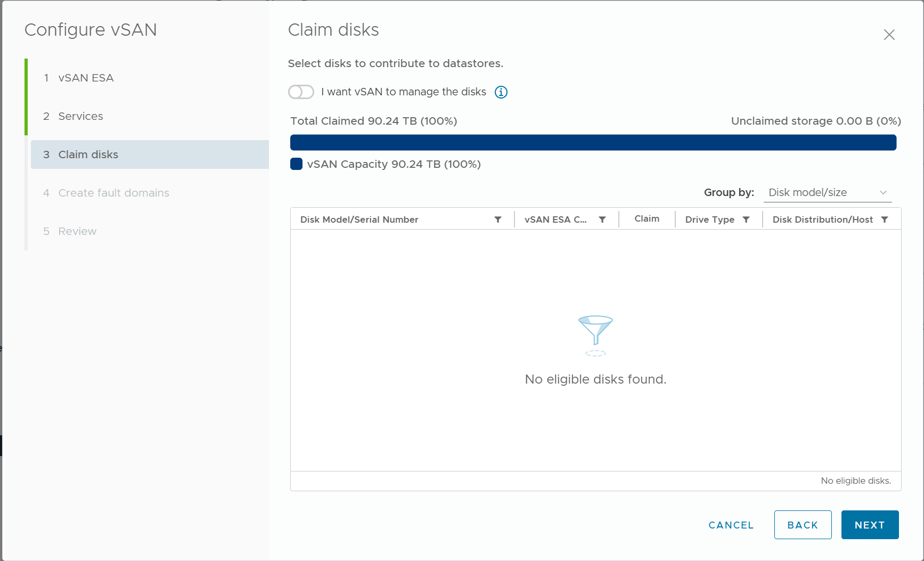Click the NEXT button
Image resolution: width=924 pixels, height=561 pixels.
pos(870,525)
